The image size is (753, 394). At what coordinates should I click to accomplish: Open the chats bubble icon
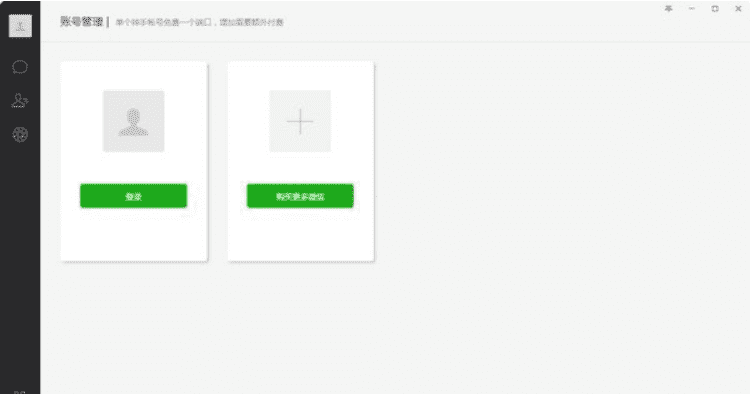[x=20, y=67]
